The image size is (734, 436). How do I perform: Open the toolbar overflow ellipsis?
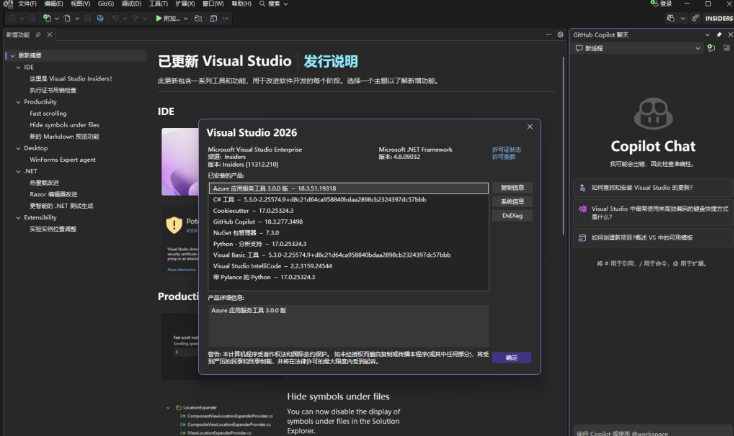(x=226, y=18)
